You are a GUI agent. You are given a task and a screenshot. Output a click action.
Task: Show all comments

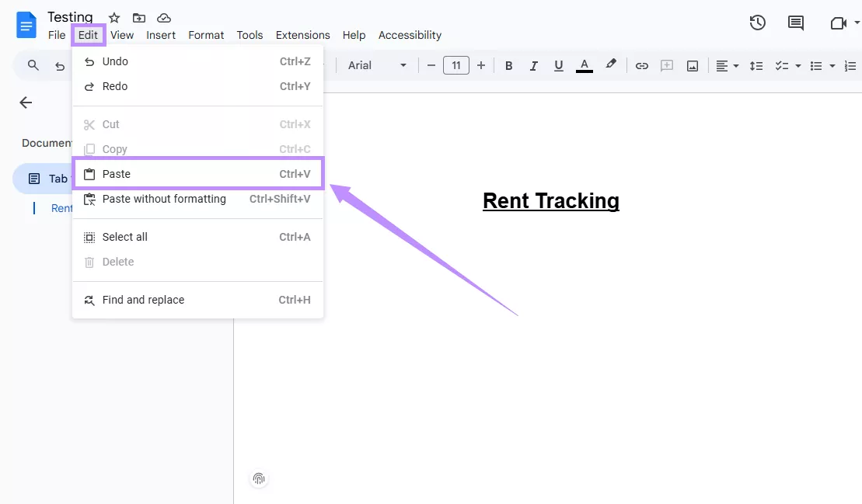pyautogui.click(x=795, y=23)
